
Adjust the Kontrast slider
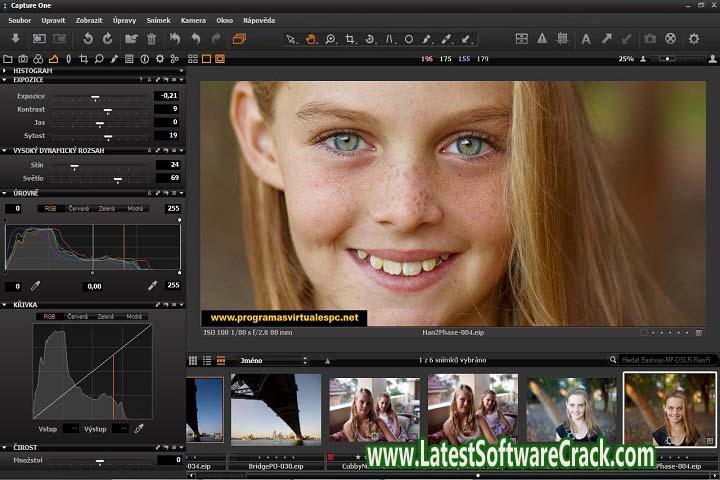107,108
